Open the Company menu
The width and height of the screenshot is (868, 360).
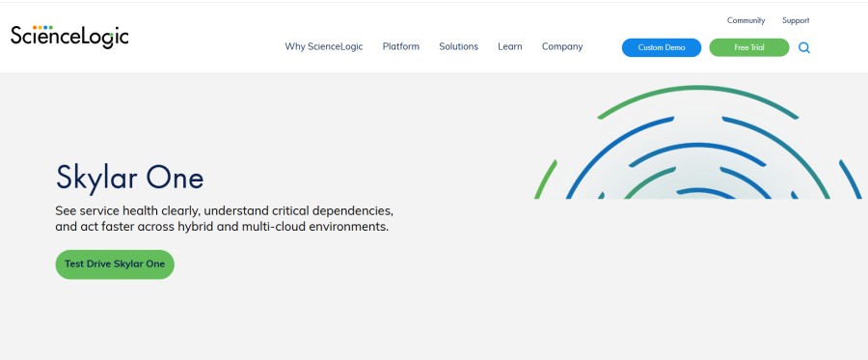[562, 46]
